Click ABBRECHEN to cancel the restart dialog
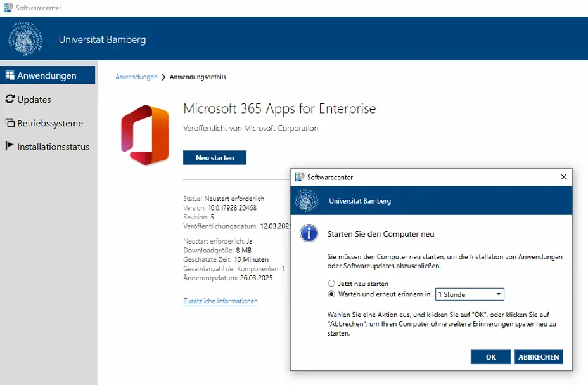The width and height of the screenshot is (588, 385). coord(539,357)
